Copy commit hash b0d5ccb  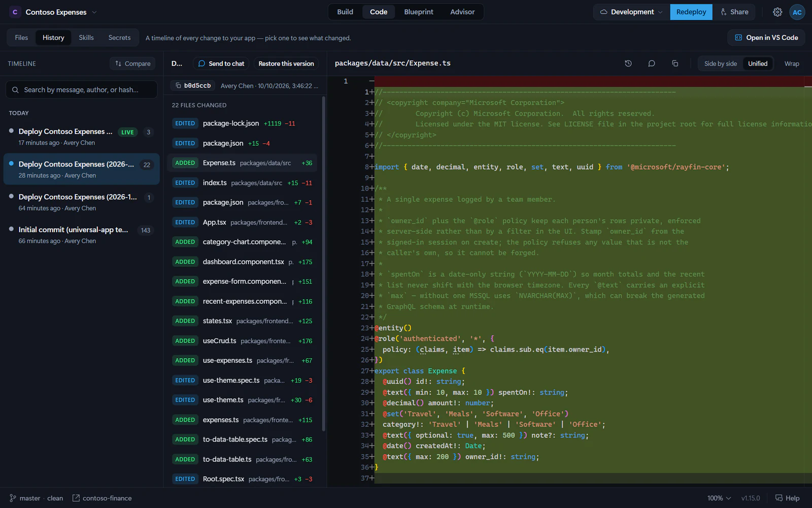point(193,86)
